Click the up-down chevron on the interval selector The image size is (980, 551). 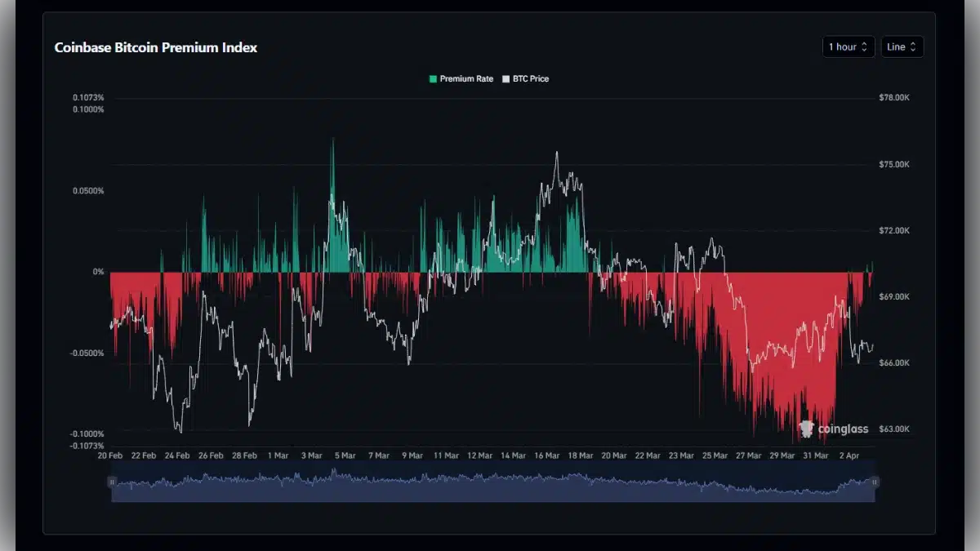[x=866, y=47]
